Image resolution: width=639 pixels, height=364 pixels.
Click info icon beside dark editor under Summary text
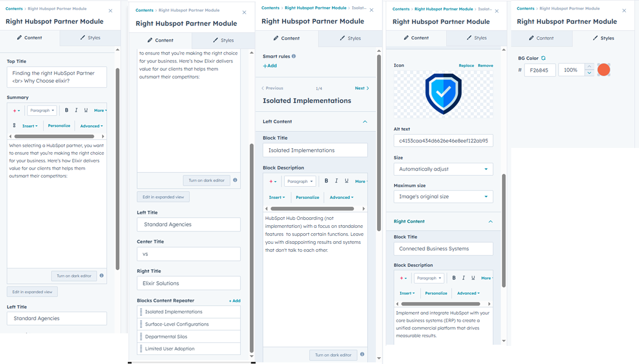[101, 276]
